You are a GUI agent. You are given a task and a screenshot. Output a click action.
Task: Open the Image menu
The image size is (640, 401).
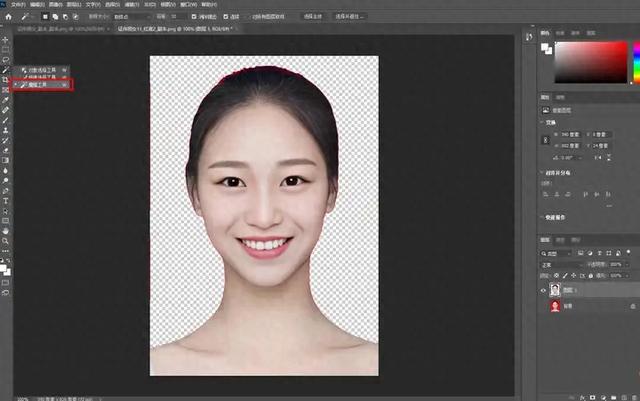coord(56,4)
